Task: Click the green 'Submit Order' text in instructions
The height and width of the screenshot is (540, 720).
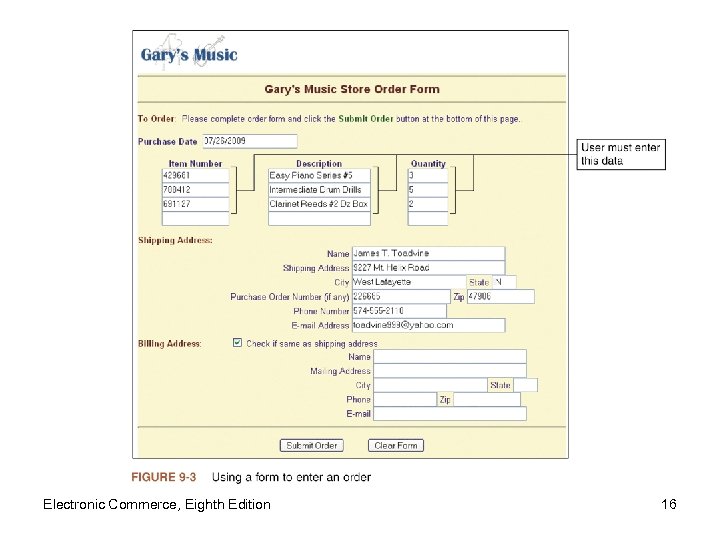Action: point(366,118)
